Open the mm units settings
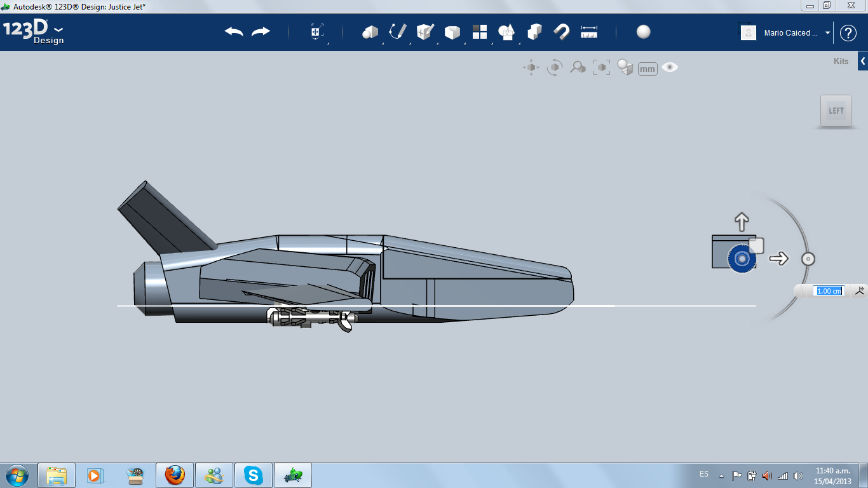The image size is (868, 488). [x=648, y=69]
